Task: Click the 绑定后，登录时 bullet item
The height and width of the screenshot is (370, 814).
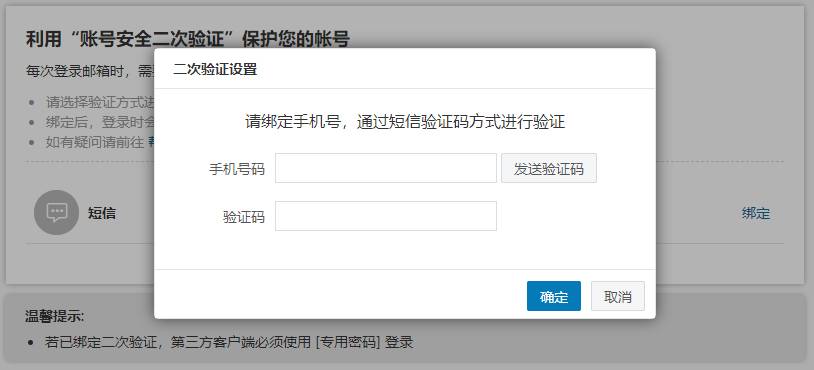Action: pos(100,122)
